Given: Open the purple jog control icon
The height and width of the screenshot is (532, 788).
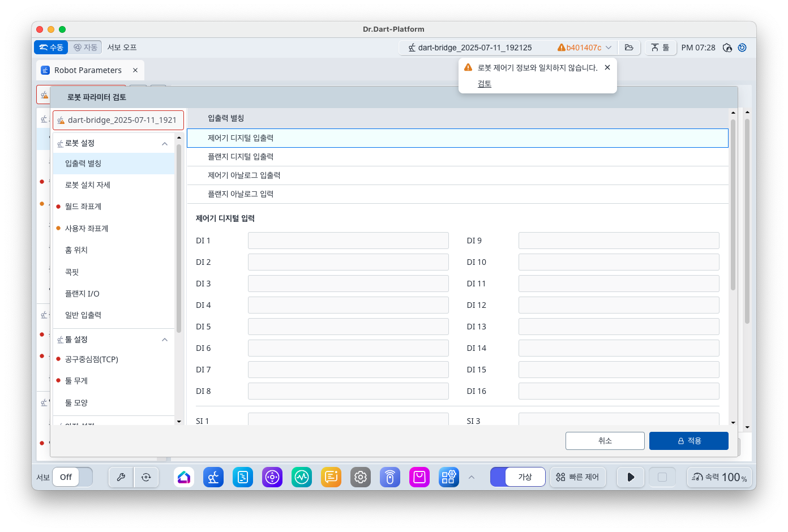Looking at the screenshot, I should 272,477.
